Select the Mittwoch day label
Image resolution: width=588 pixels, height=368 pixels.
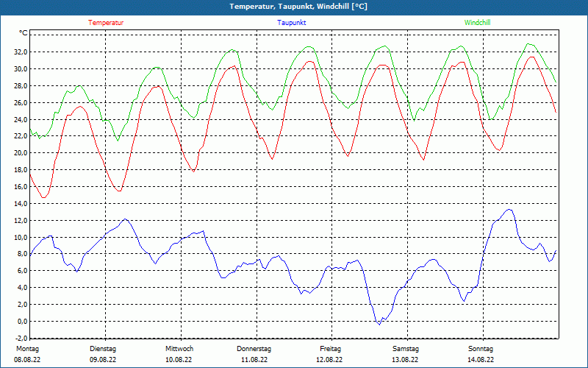click(x=179, y=349)
